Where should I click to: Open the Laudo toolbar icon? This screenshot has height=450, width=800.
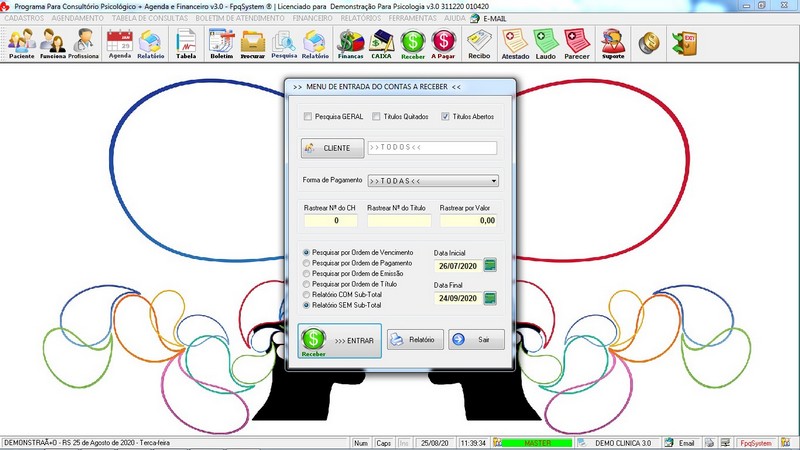[x=545, y=44]
